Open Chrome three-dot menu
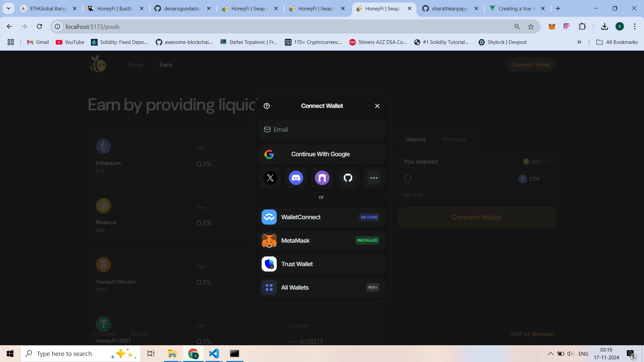Screen dimensions: 644x362 coord(635,26)
